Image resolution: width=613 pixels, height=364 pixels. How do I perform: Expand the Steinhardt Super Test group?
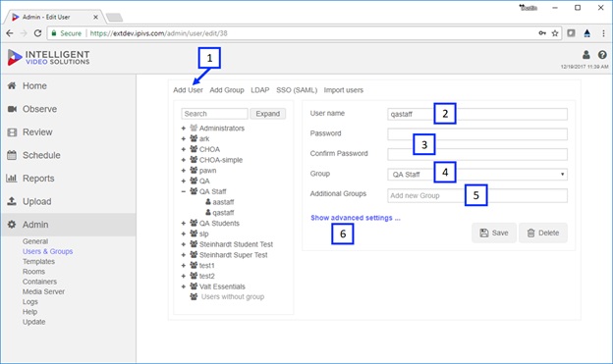tap(184, 255)
